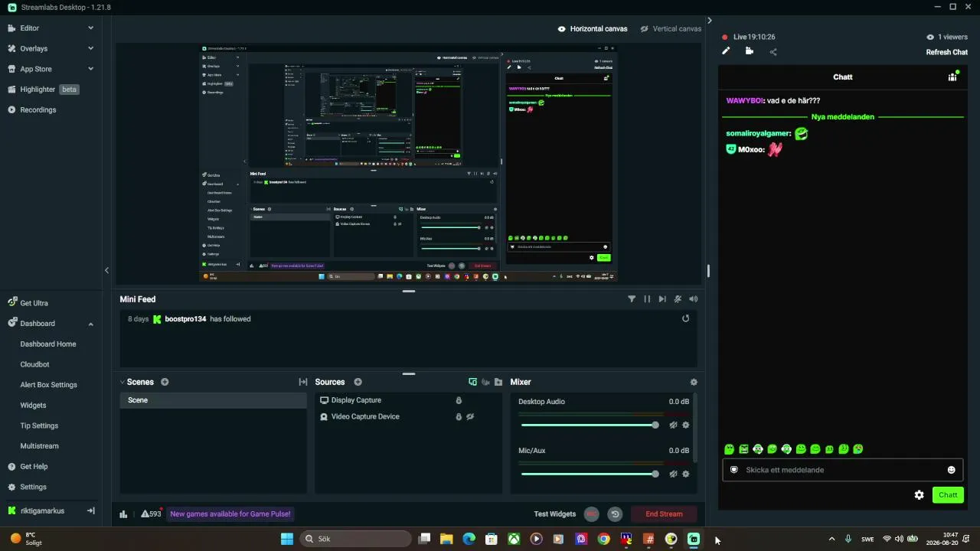This screenshot has width=980, height=551.
Task: Add a new source
Action: (358, 382)
